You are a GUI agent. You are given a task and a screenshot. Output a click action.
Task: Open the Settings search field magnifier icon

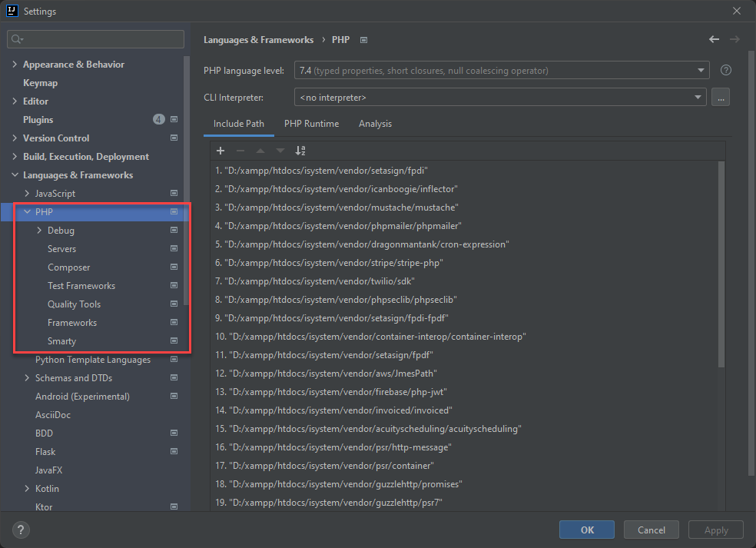[x=16, y=38]
